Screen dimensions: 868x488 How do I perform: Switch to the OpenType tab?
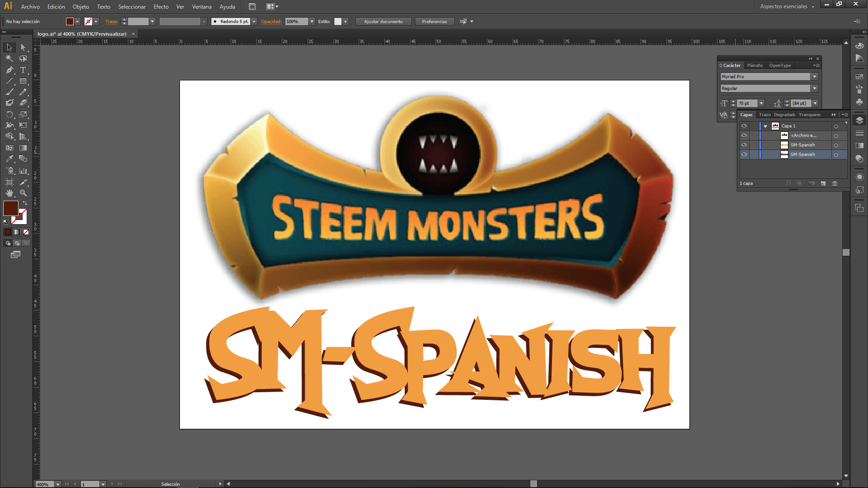coord(780,66)
